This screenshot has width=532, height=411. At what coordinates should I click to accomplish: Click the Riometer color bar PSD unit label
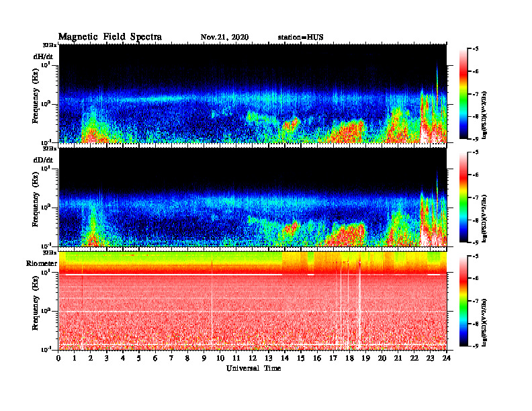coord(484,322)
